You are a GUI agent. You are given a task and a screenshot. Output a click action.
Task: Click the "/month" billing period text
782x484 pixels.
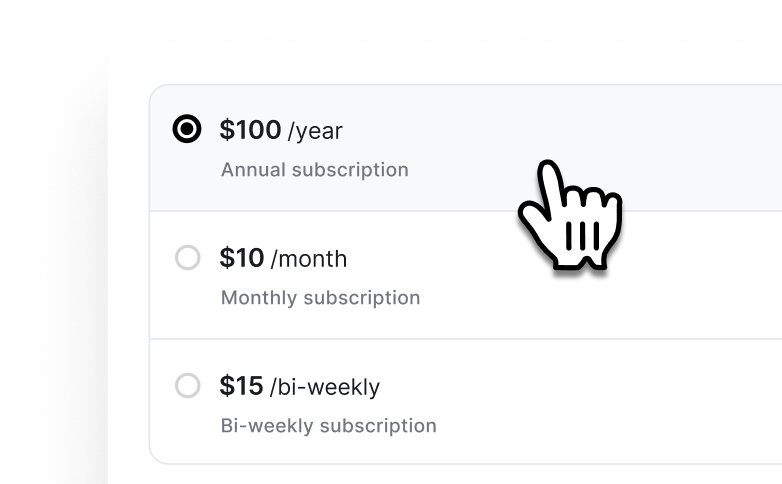point(309,259)
